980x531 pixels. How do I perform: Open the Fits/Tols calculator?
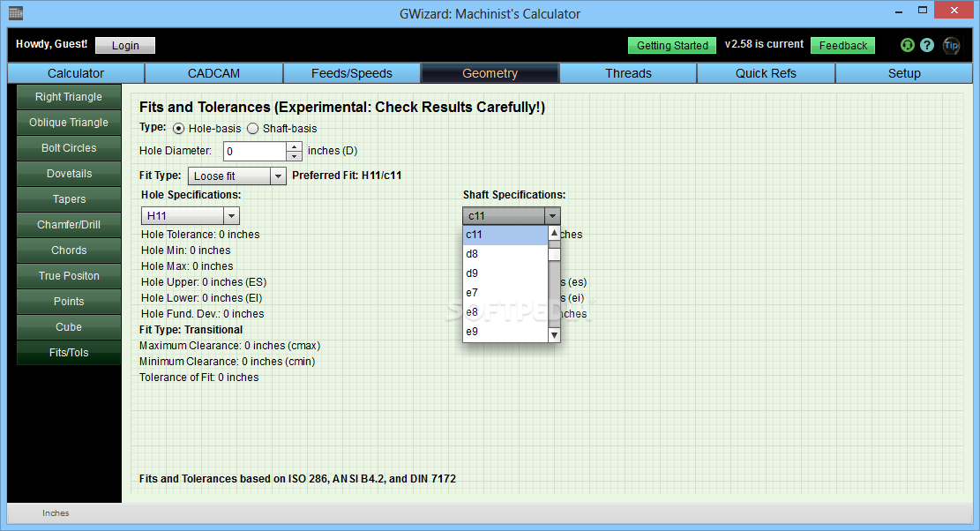69,353
